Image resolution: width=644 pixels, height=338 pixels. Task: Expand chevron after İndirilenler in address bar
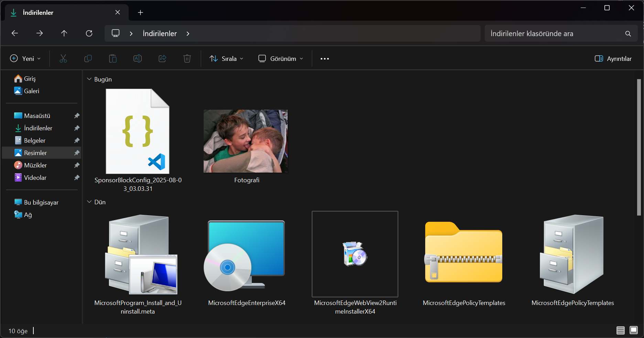point(188,33)
